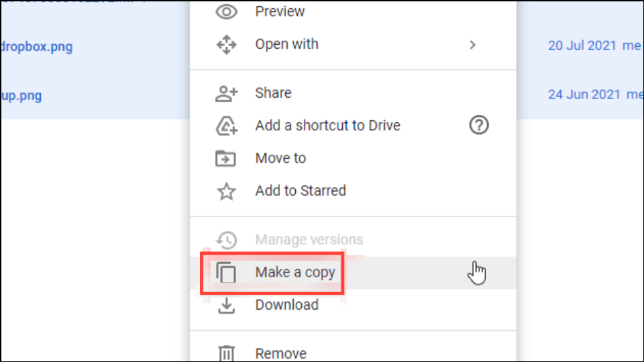Choose Make a copy from the context menu
Screen dimensions: 644x362
click(295, 272)
